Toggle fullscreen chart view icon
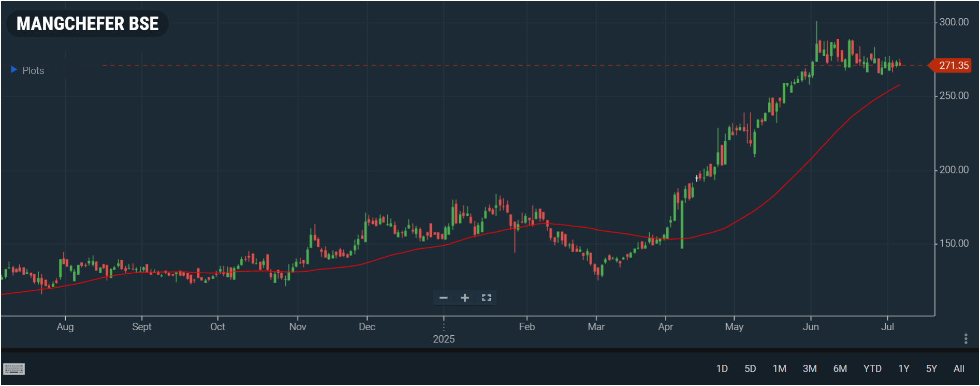The image size is (980, 386). (486, 298)
